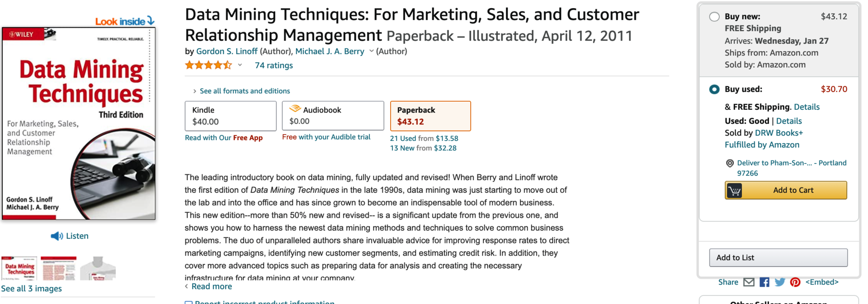Click Add to List button
The width and height of the screenshot is (868, 304).
pyautogui.click(x=778, y=257)
